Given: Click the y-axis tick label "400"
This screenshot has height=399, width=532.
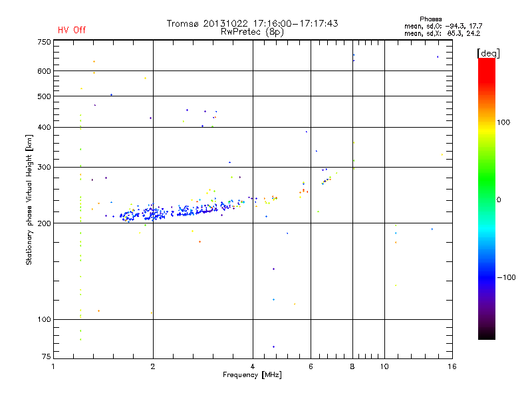Looking at the screenshot, I should [x=44, y=127].
